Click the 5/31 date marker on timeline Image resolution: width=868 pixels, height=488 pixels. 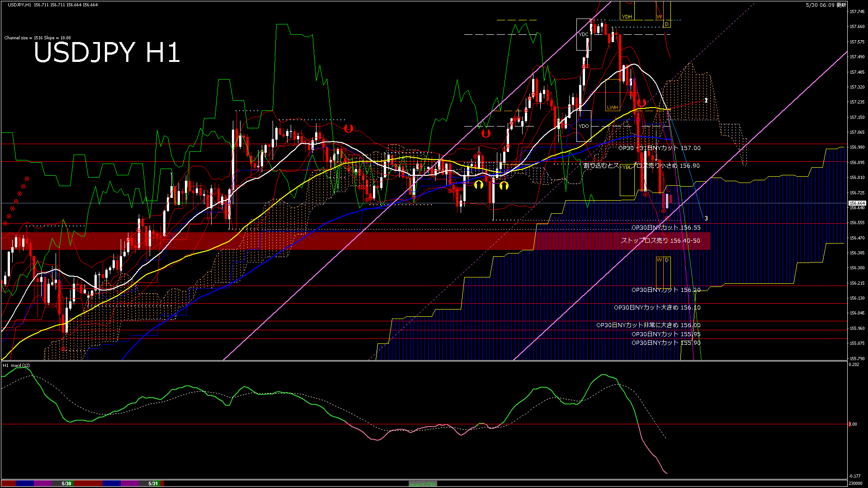click(x=153, y=483)
